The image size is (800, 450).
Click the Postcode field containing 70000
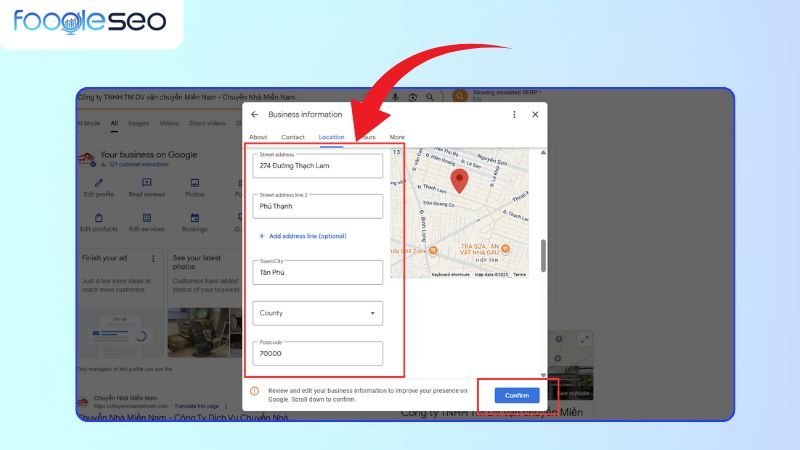click(x=318, y=353)
